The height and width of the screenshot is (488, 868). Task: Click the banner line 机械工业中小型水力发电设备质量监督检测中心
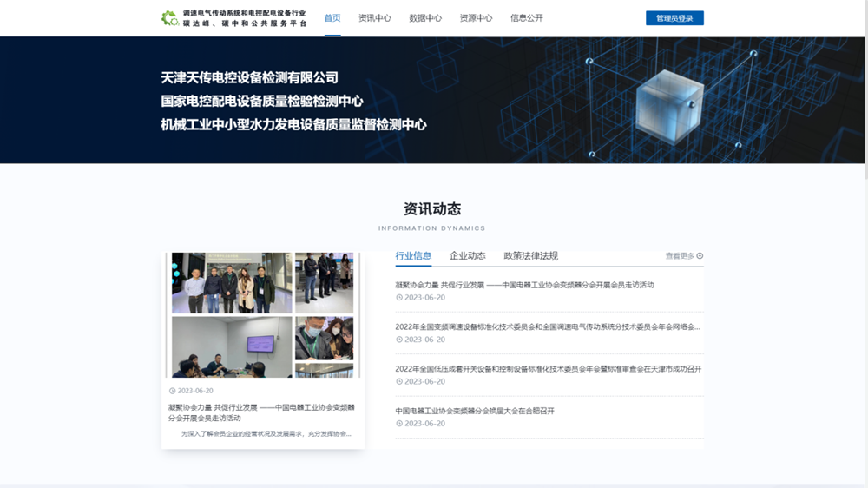click(293, 125)
